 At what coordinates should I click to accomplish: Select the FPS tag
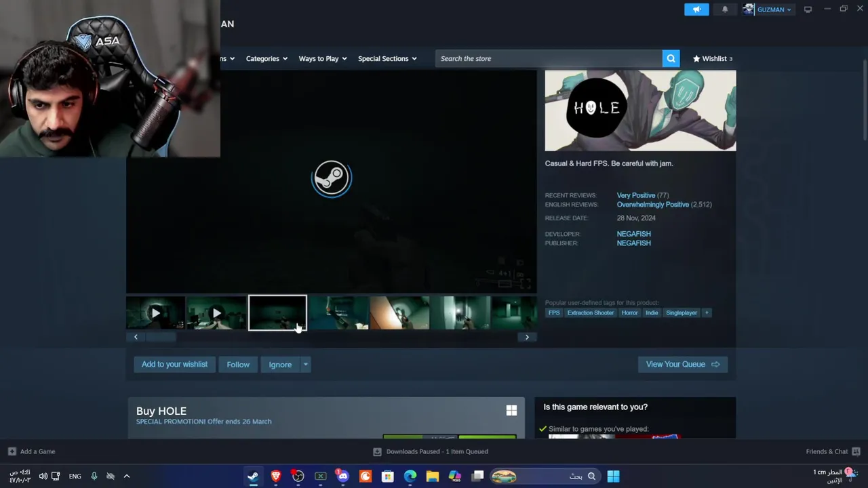click(554, 312)
